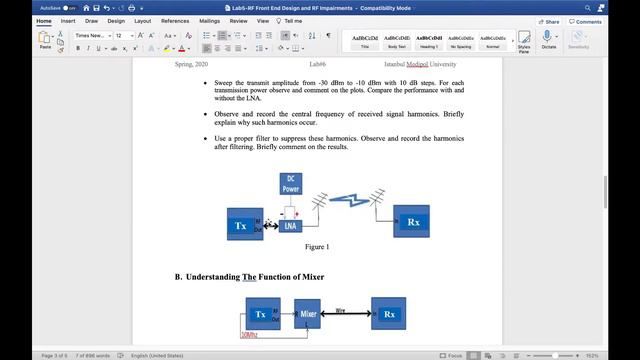The image size is (640, 360).
Task: Click the shading paint bucket
Action: click(281, 49)
